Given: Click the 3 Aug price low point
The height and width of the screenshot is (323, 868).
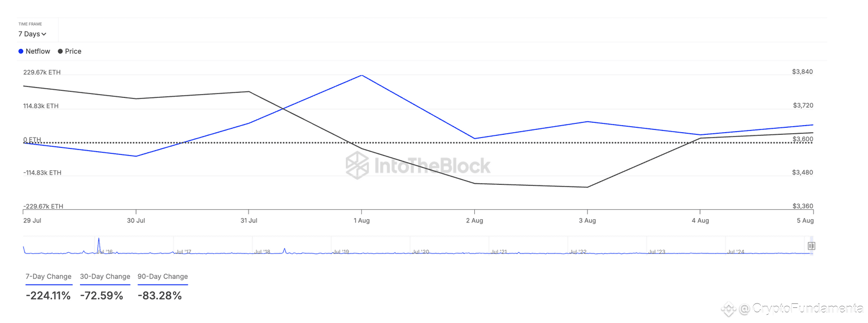Looking at the screenshot, I should coord(587,187).
